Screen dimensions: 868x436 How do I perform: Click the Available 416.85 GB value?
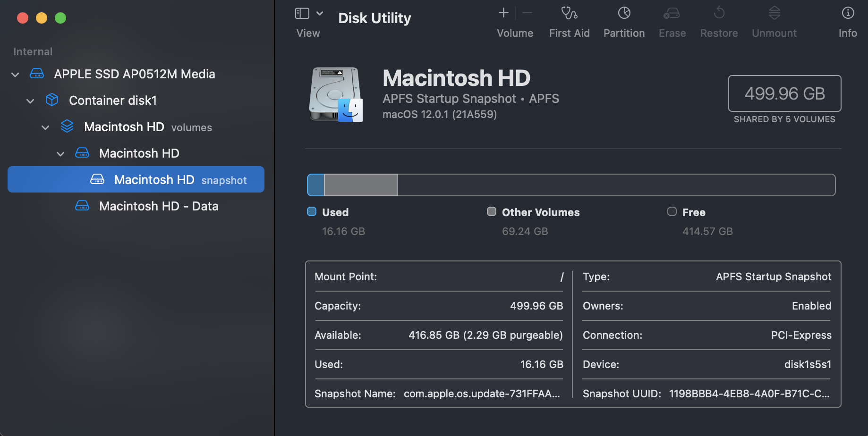[485, 335]
